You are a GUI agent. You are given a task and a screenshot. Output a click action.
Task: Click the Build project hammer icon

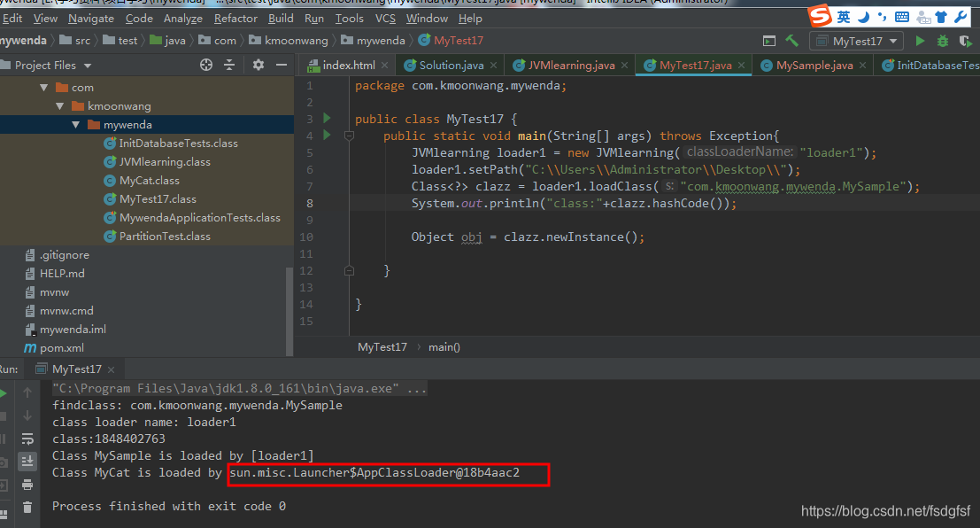pos(791,41)
